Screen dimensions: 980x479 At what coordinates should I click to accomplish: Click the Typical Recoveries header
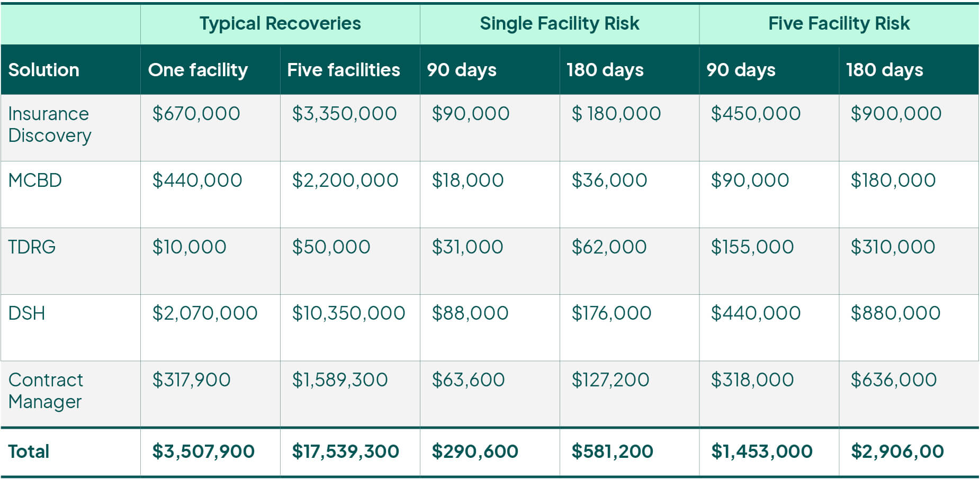[x=280, y=24]
